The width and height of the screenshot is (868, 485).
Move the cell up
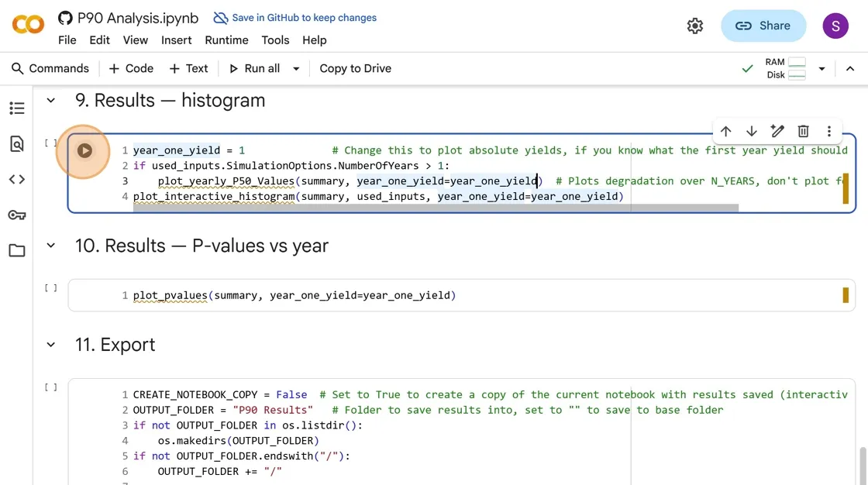click(726, 132)
